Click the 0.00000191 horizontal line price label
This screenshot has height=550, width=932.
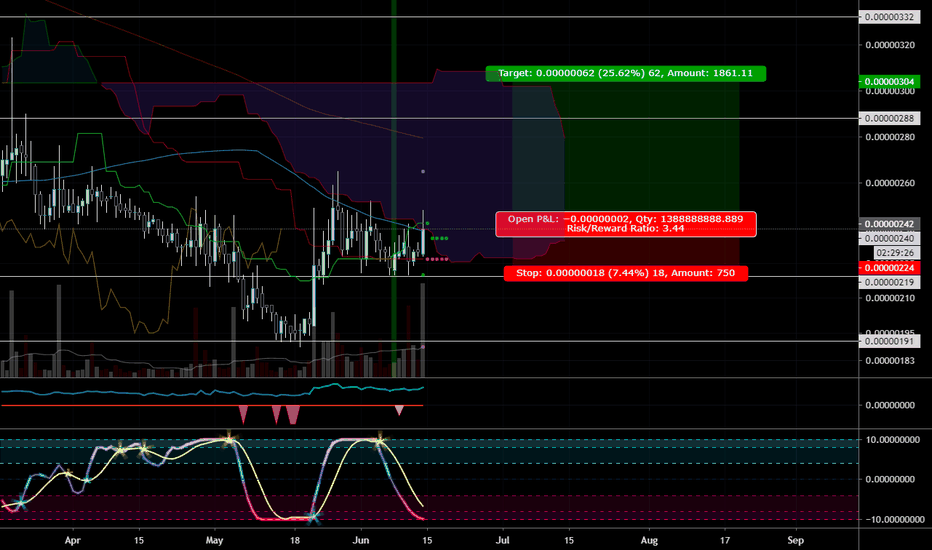[x=889, y=341]
